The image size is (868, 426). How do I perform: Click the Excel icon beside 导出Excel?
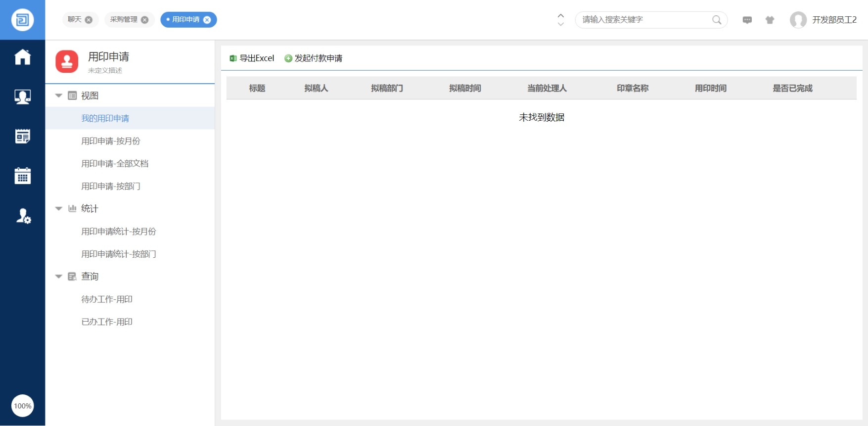[233, 58]
